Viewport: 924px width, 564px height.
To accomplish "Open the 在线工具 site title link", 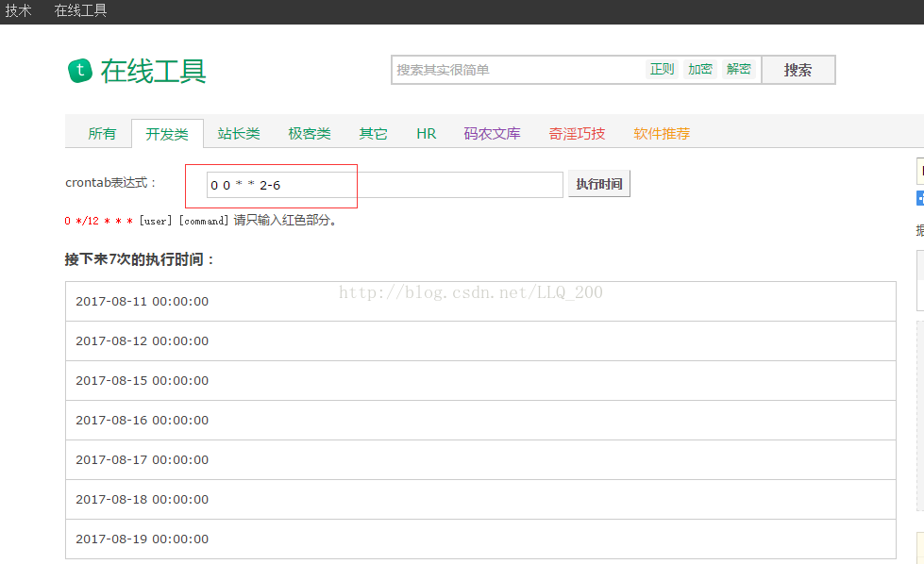I will point(153,72).
